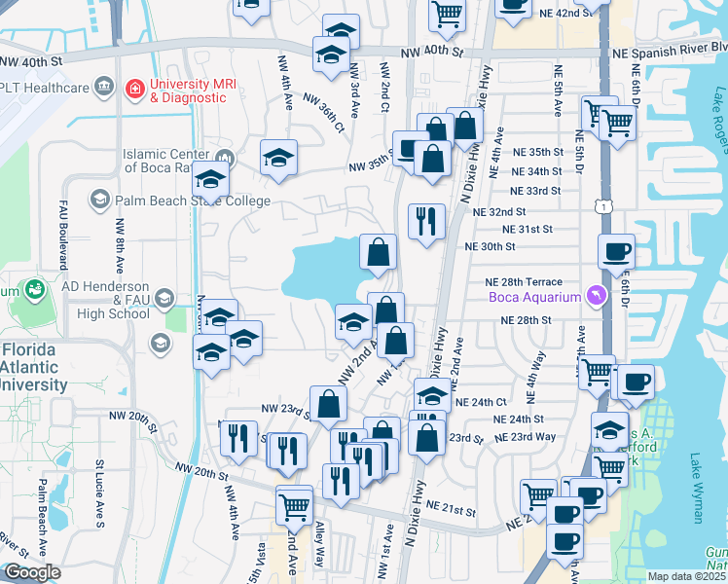Screen dimensions: 728x584
Task: Select the University MRI & Diagnostic hospital icon
Action: tap(135, 91)
